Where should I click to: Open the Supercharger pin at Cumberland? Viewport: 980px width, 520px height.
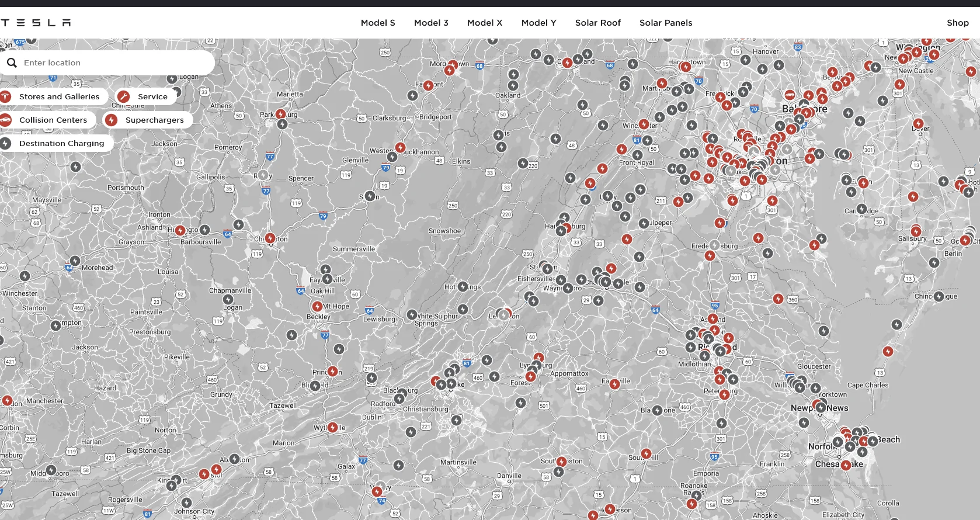coord(567,63)
